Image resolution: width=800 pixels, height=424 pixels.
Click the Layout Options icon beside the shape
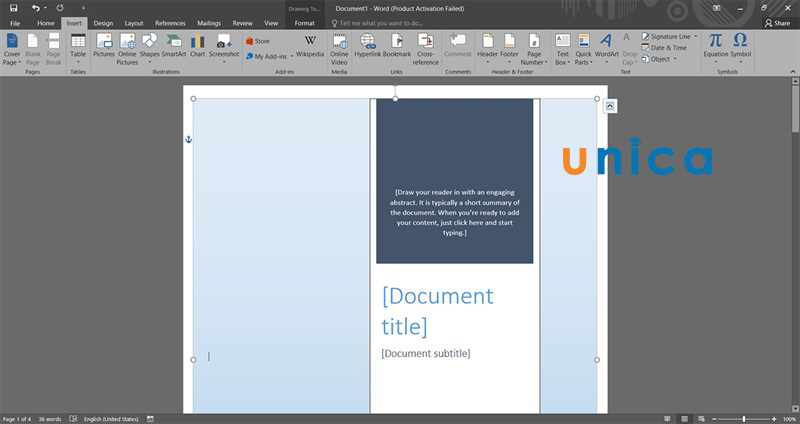pos(610,106)
